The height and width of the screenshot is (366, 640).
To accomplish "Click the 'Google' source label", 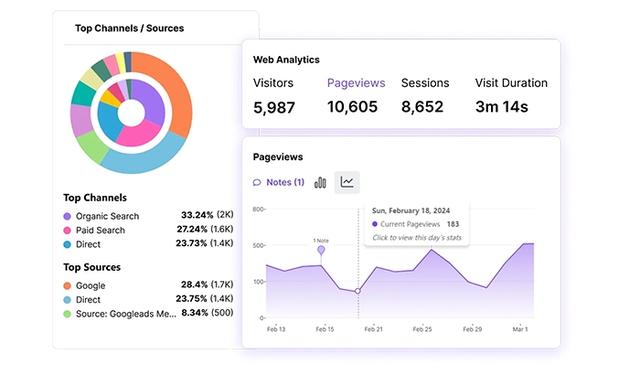I will pos(91,286).
